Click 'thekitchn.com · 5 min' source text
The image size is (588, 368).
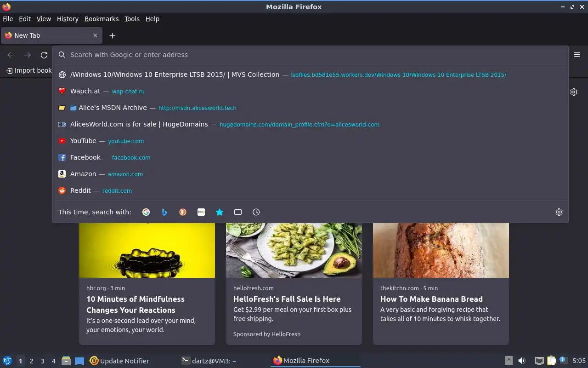pos(409,288)
